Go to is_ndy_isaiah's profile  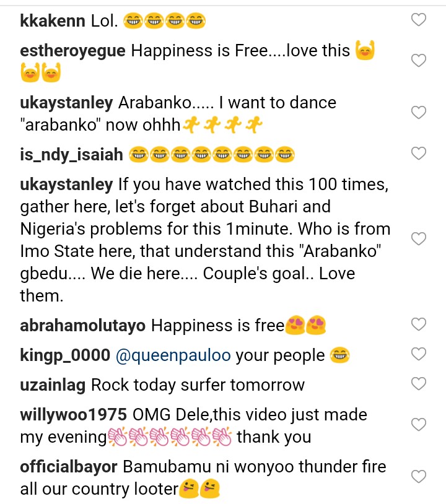tap(71, 154)
